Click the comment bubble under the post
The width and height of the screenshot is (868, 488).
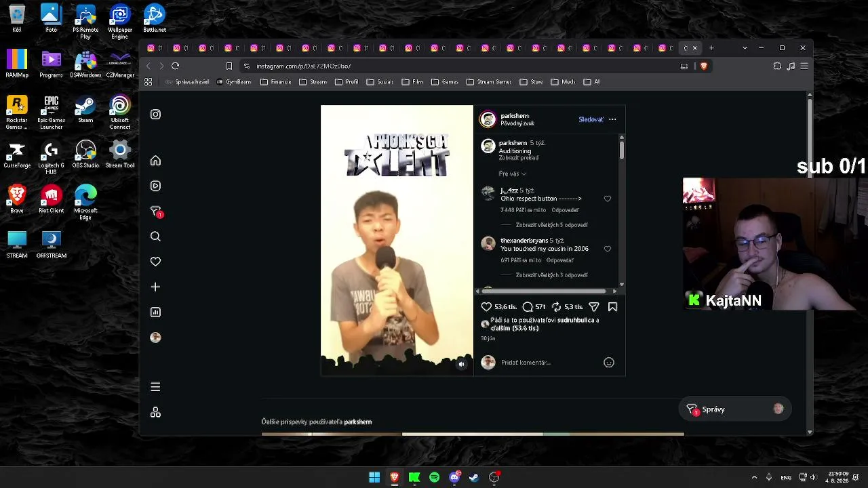(528, 307)
